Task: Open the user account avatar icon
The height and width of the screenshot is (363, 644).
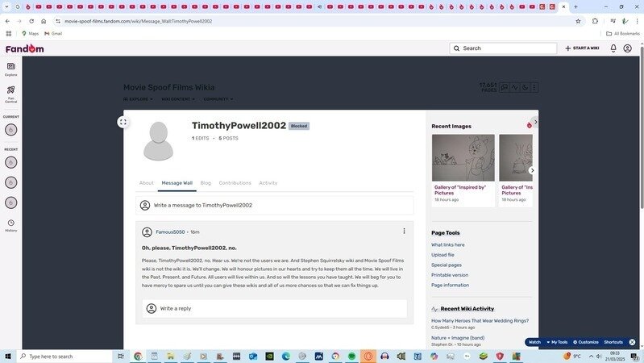Action: tap(628, 48)
